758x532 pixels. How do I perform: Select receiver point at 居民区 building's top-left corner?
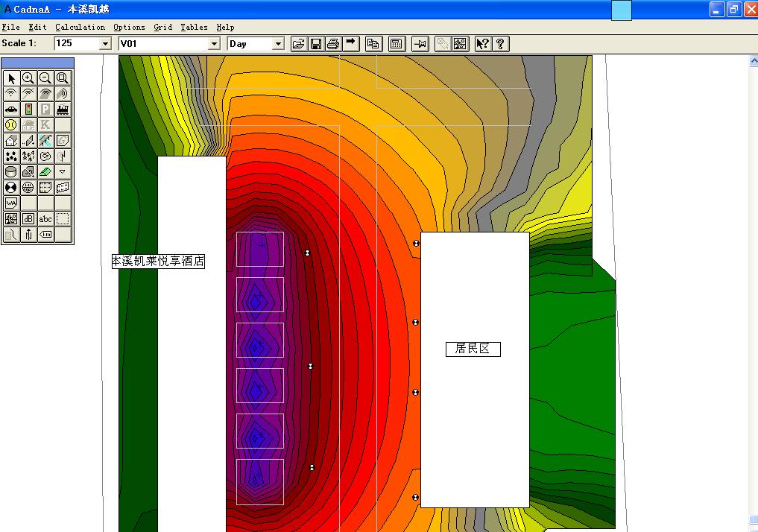(416, 243)
